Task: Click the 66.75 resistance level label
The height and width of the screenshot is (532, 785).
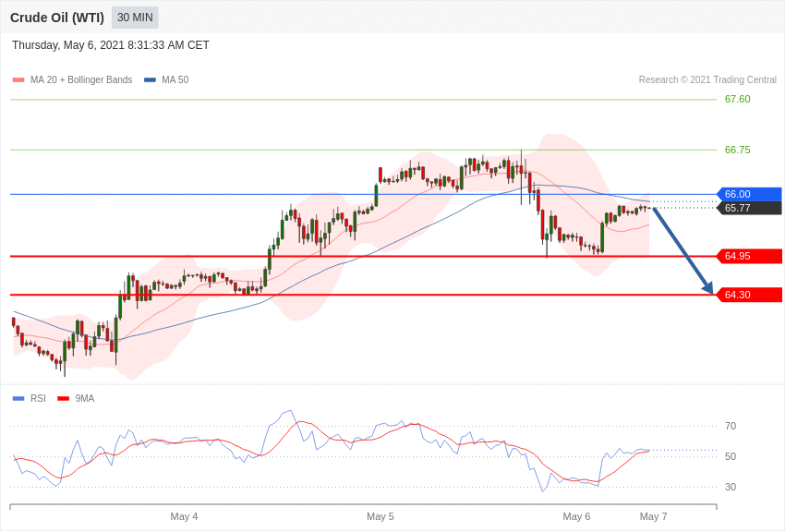Action: (738, 150)
